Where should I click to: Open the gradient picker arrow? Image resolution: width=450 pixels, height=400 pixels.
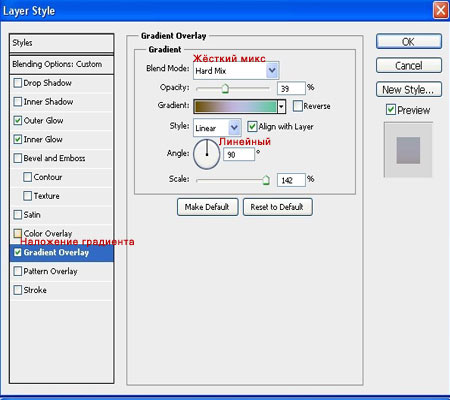[x=282, y=107]
